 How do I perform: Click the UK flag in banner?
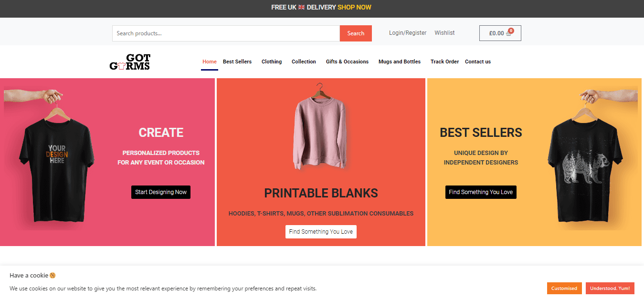coord(302,7)
